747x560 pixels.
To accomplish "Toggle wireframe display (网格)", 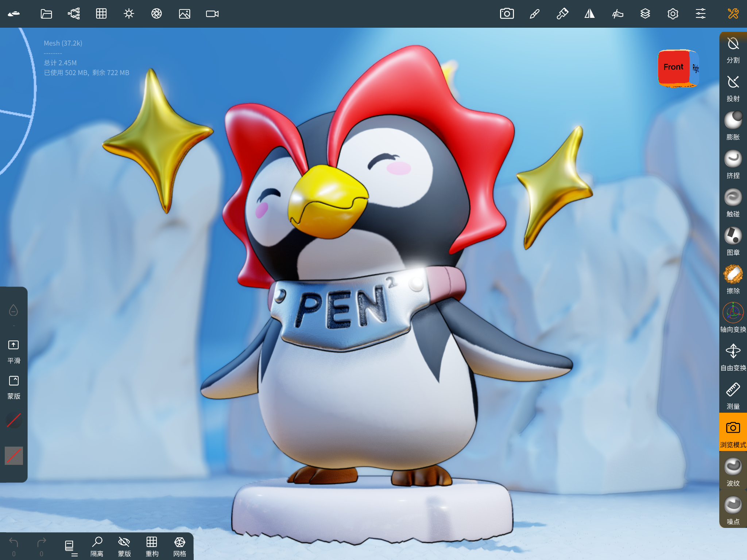I will pos(180,545).
